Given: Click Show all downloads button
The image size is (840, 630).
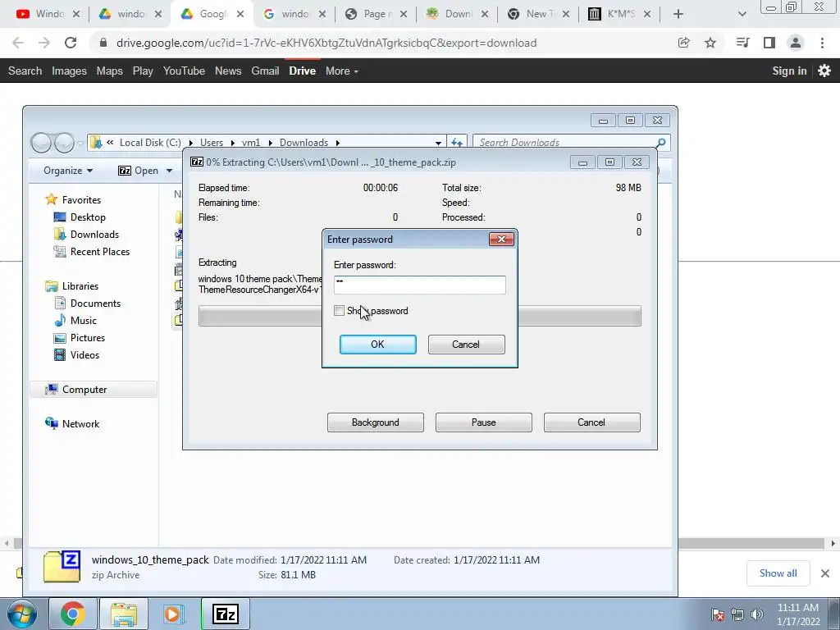Looking at the screenshot, I should pos(778,573).
